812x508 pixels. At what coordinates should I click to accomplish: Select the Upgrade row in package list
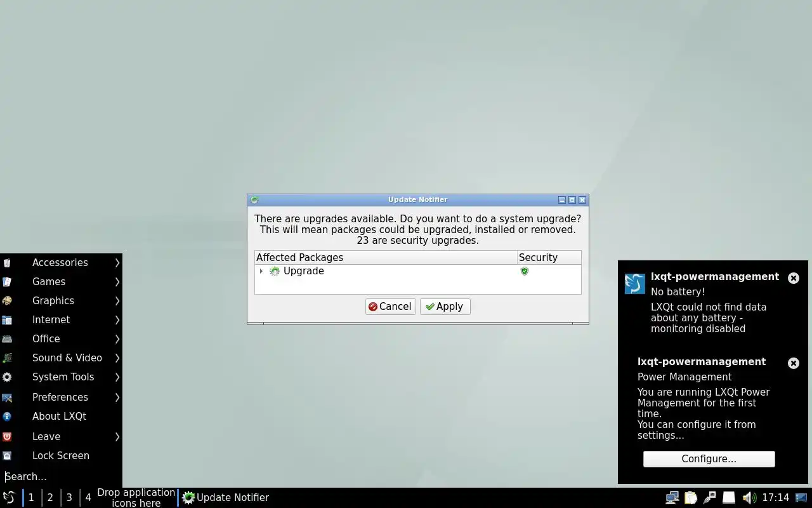(417, 271)
